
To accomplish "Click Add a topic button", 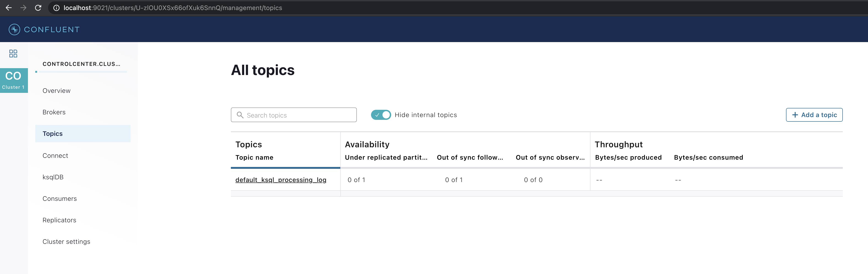I will tap(814, 115).
